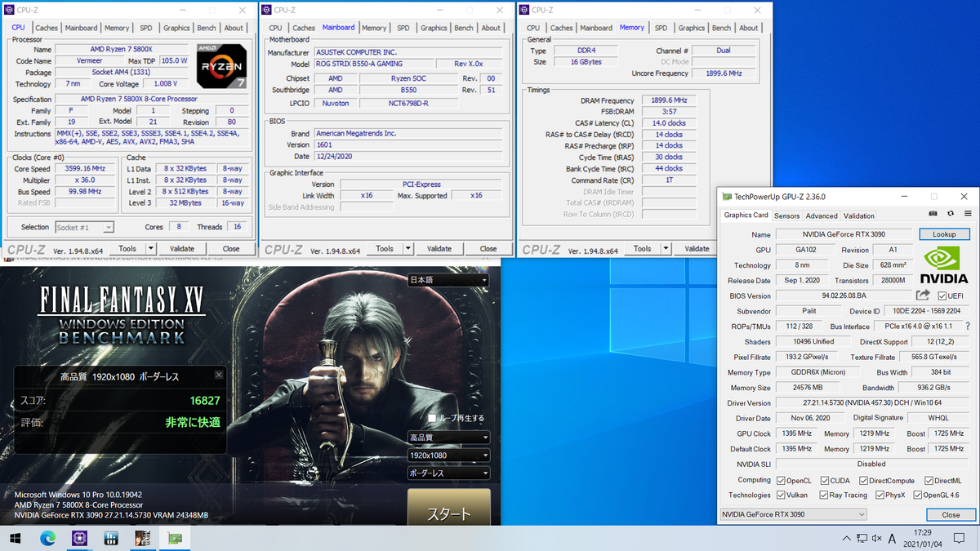Open the network tray icon
This screenshot has height=551, width=980.
coord(862,539)
